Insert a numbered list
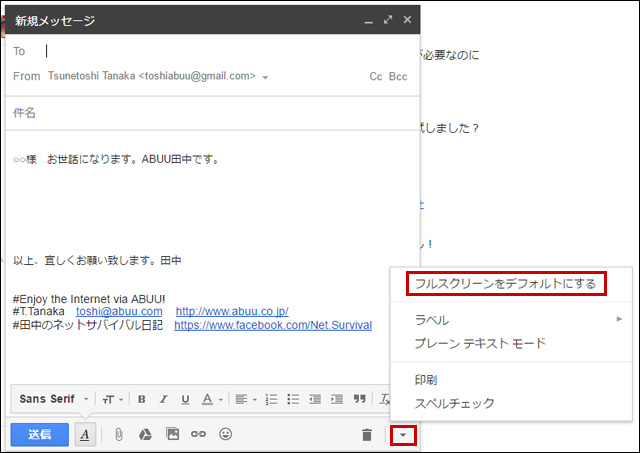Image resolution: width=640 pixels, height=453 pixels. (x=271, y=399)
